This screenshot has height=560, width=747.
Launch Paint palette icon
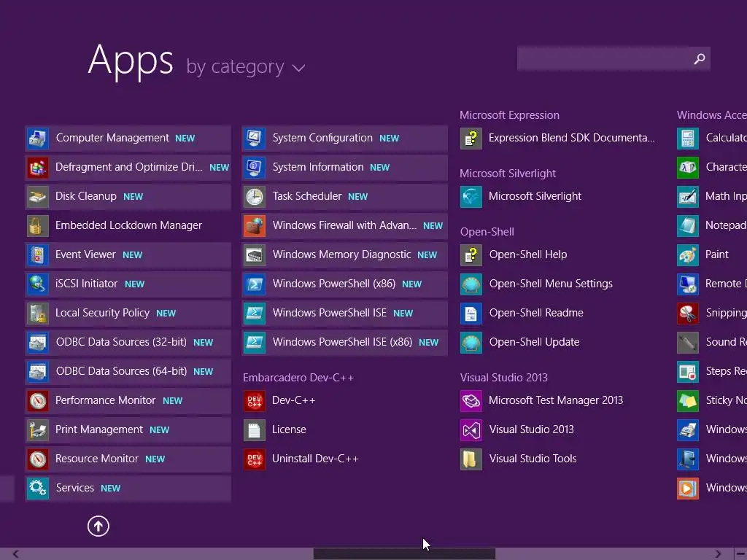tap(688, 254)
